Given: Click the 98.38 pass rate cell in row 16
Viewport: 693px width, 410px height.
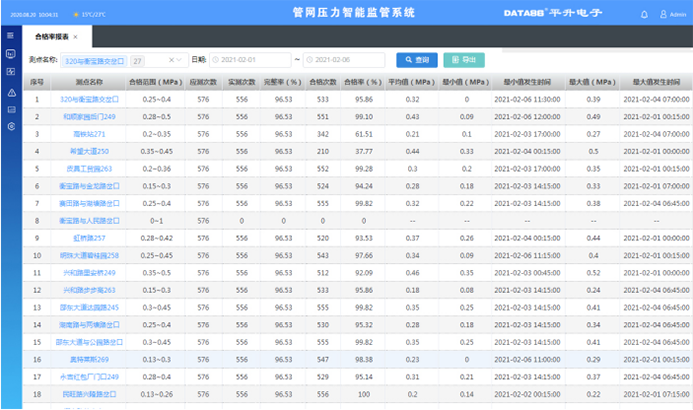Looking at the screenshot, I should 364,360.
